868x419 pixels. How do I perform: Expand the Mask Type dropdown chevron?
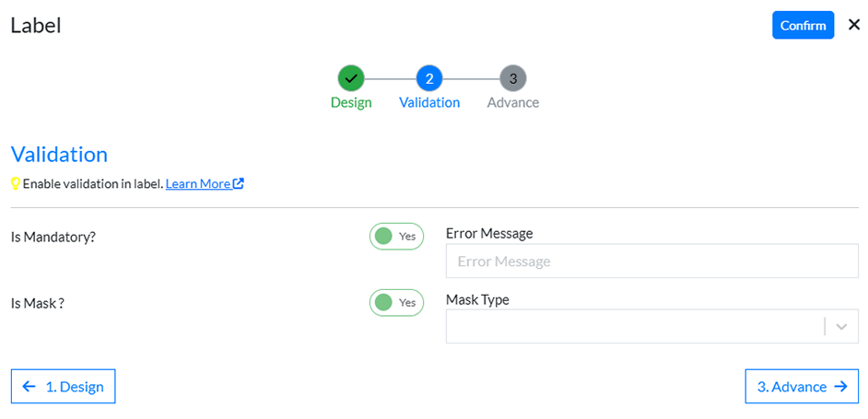pos(841,327)
